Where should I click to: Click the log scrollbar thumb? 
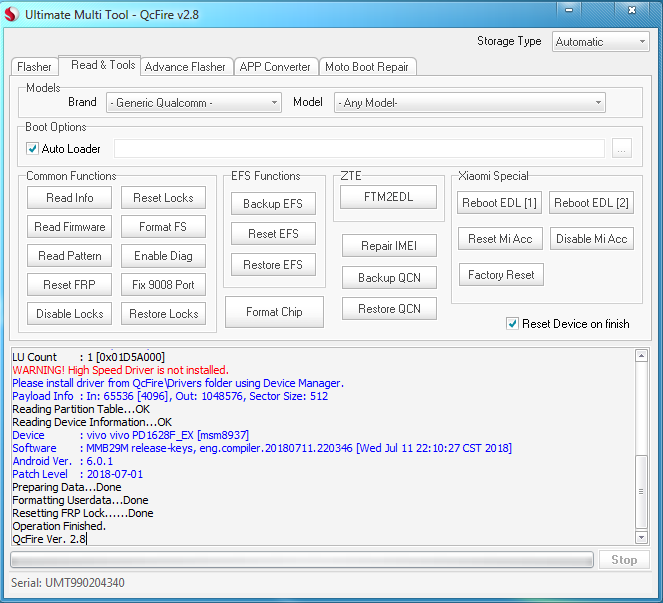(641, 492)
